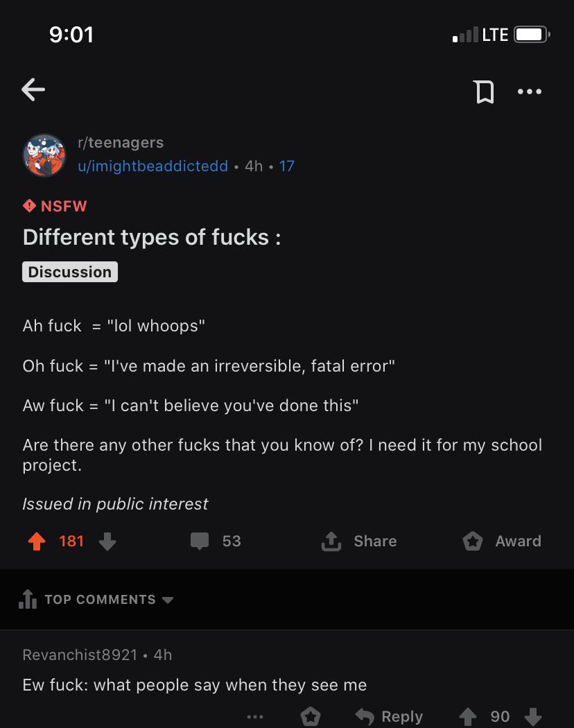Reply to Revanchist8921's comment
Image resolution: width=574 pixels, height=728 pixels.
(389, 716)
